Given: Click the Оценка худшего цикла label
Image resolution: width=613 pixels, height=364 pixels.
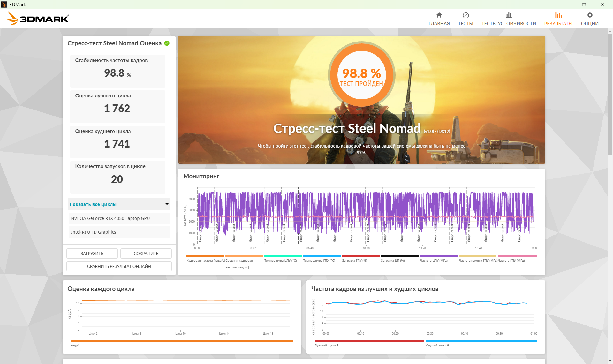Looking at the screenshot, I should (x=103, y=131).
